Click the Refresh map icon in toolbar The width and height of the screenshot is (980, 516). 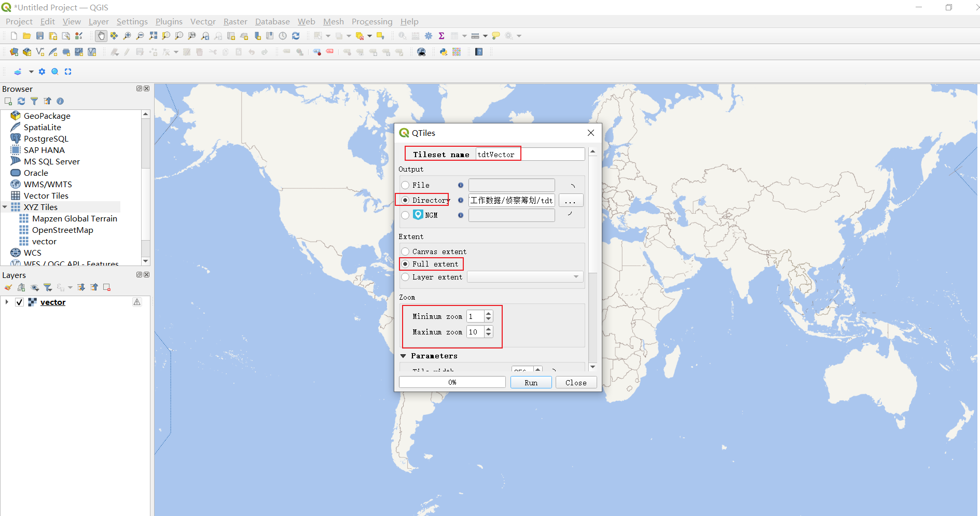296,36
